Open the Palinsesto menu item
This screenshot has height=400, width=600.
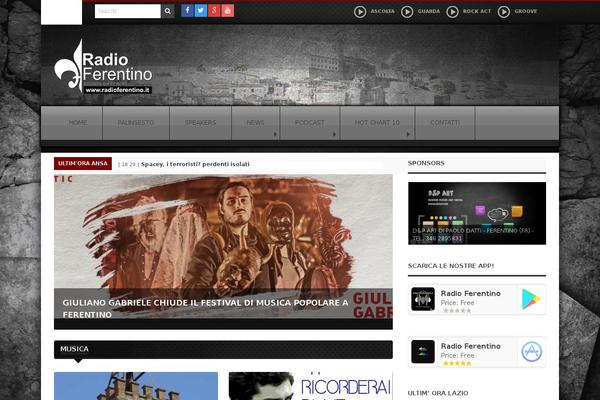(x=136, y=122)
